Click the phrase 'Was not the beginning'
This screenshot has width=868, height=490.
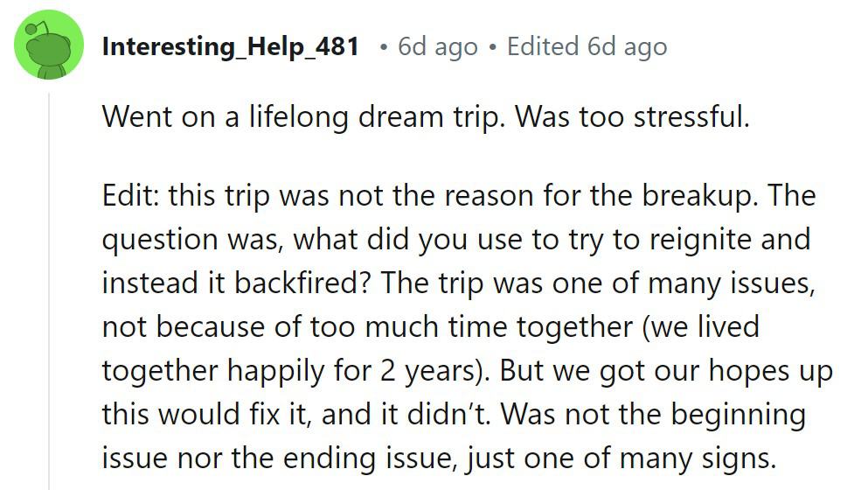[653, 414]
